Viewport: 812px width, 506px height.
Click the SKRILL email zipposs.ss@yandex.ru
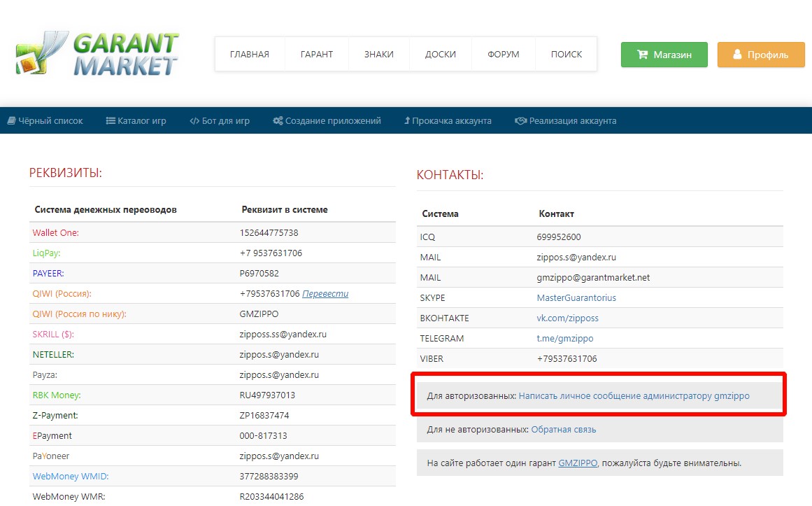pos(283,334)
